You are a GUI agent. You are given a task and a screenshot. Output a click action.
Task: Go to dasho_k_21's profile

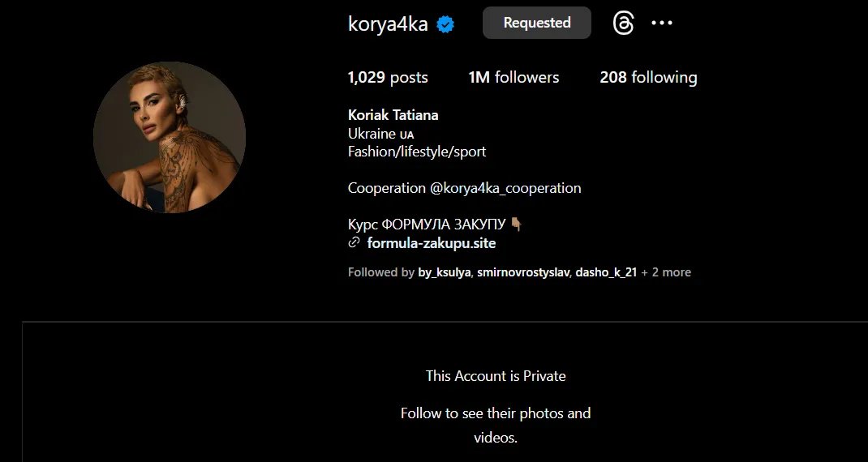coord(606,272)
